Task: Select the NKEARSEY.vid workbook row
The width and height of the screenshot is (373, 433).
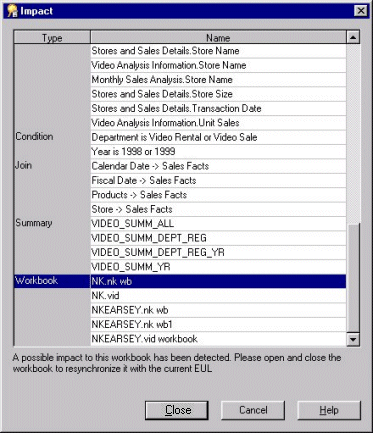Action: (218, 339)
